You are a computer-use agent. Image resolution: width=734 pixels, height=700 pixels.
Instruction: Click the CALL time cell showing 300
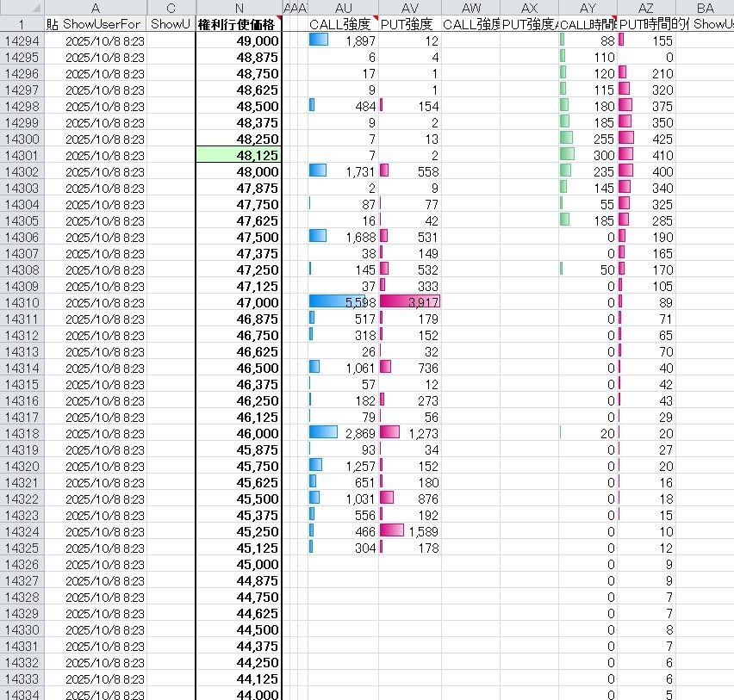[x=588, y=155]
